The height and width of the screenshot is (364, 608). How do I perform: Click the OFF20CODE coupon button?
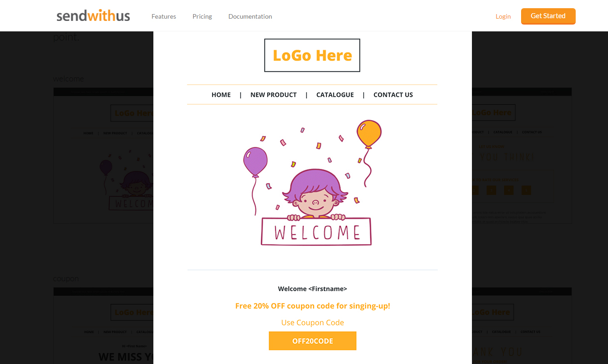pos(313,341)
